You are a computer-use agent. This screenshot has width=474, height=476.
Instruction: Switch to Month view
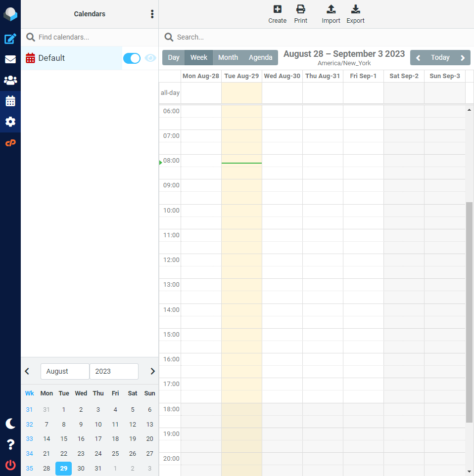(x=228, y=57)
